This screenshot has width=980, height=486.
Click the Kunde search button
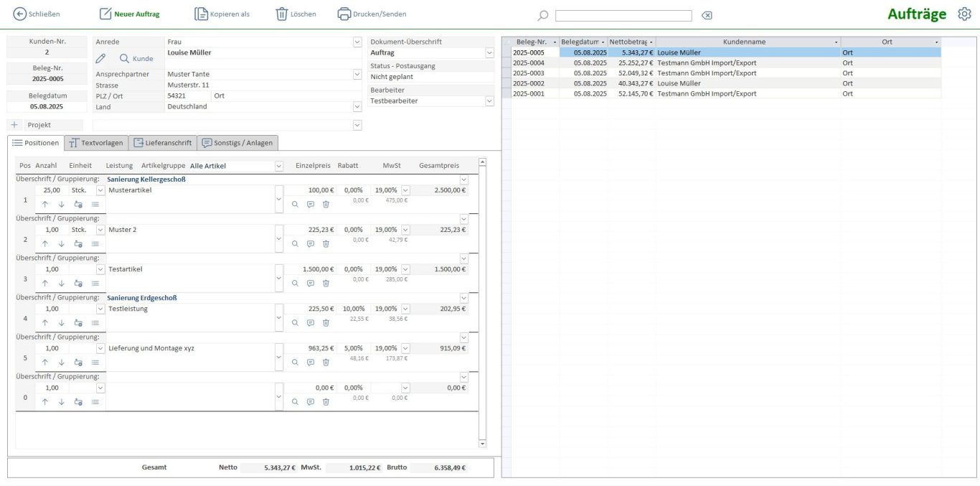136,58
